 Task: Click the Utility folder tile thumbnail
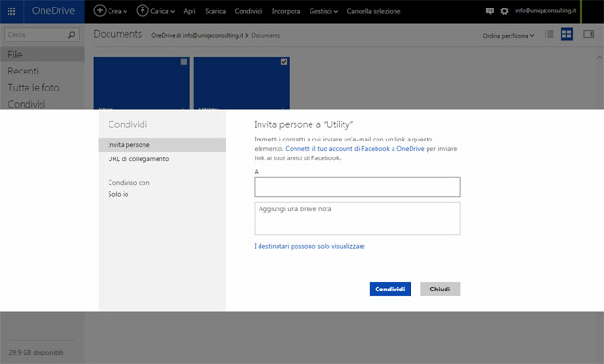pos(242,83)
